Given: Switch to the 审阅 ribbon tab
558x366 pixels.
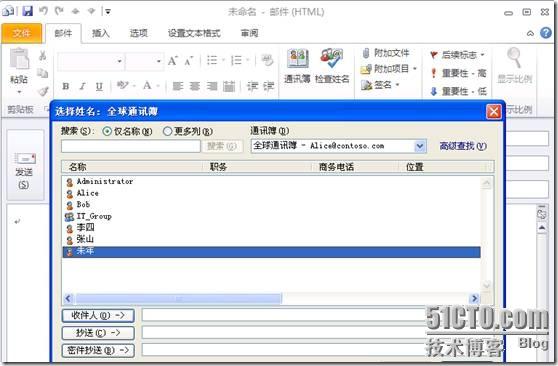Looking at the screenshot, I should 249,33.
